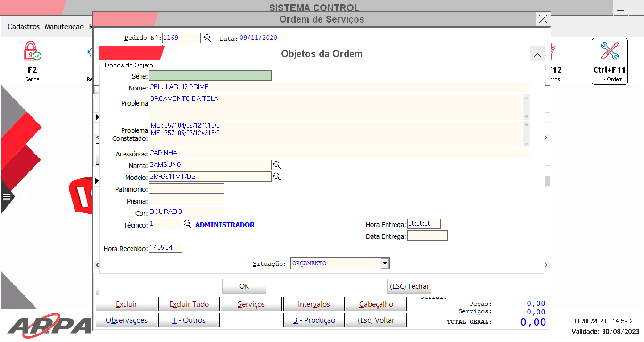The width and height of the screenshot is (644, 342).
Task: Click the 3 - Produção button
Action: click(x=314, y=320)
